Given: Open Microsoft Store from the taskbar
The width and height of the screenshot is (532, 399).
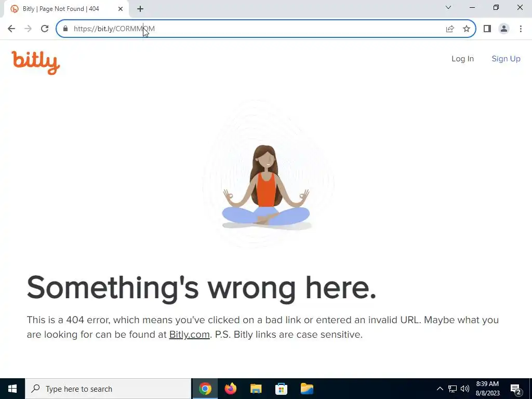Looking at the screenshot, I should (281, 389).
